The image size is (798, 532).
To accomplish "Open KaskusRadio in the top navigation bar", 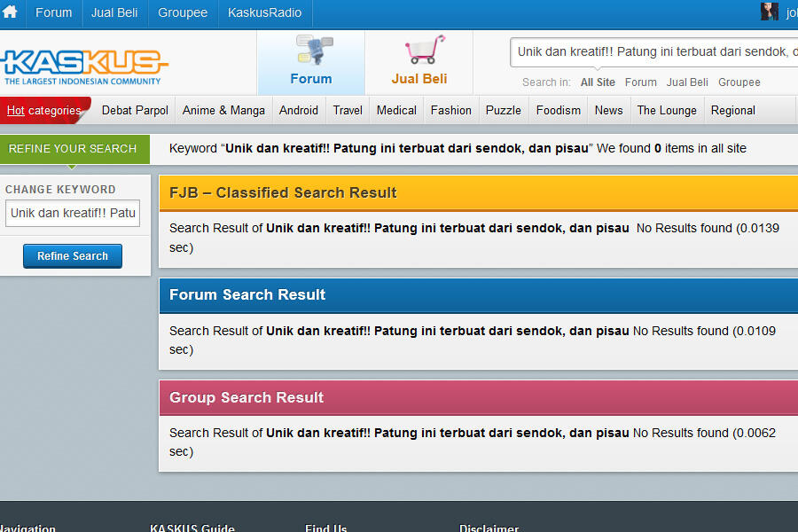I will [x=264, y=12].
